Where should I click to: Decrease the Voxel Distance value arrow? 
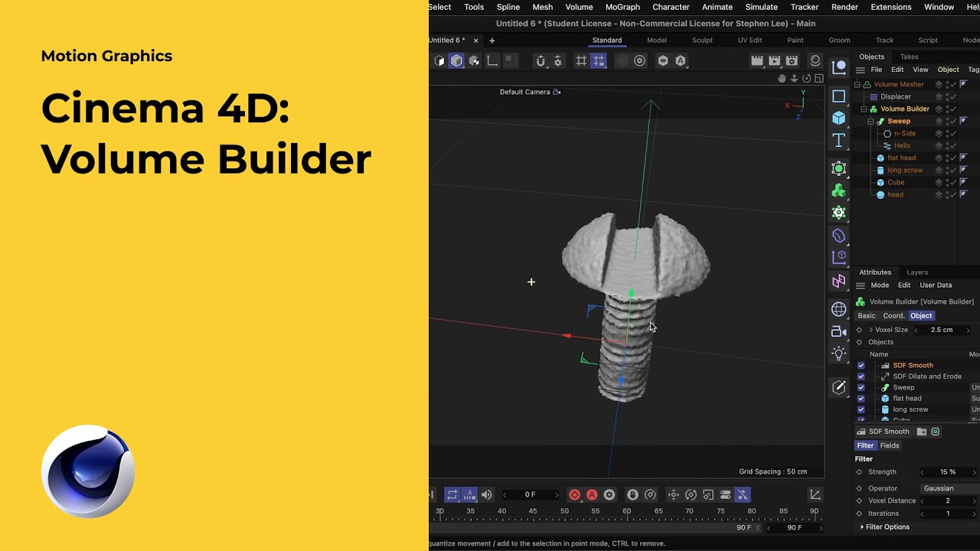point(922,500)
